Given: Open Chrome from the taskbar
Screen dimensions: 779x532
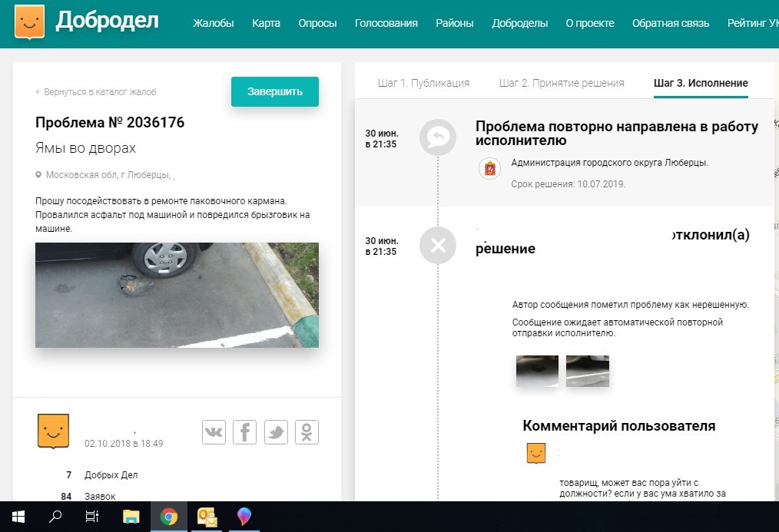Looking at the screenshot, I should click(x=168, y=517).
